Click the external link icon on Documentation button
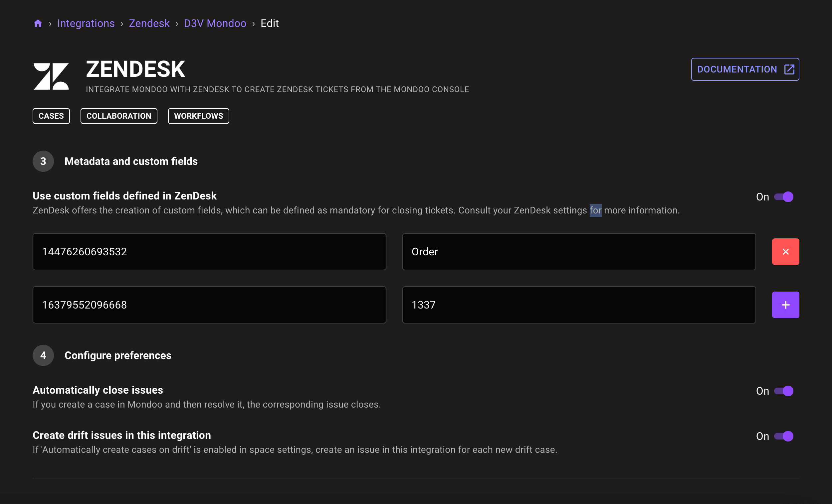The height and width of the screenshot is (504, 832). pyautogui.click(x=789, y=69)
